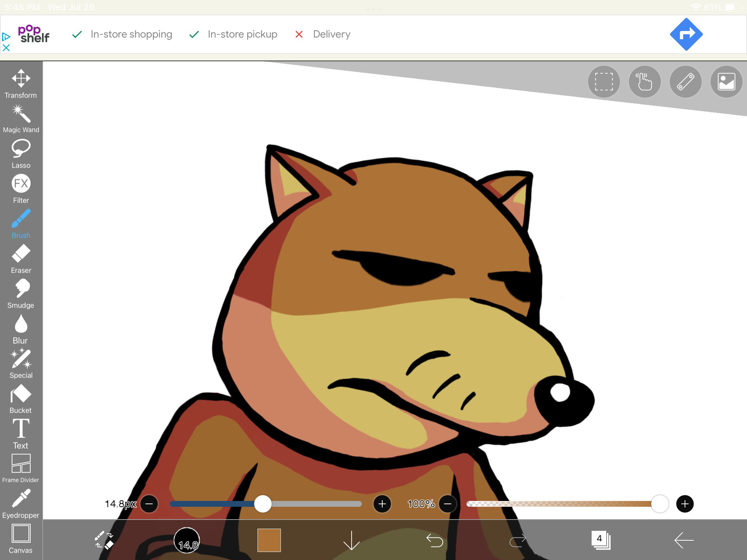The width and height of the screenshot is (747, 560).
Task: Open the ruler tool menu
Action: coord(686,82)
